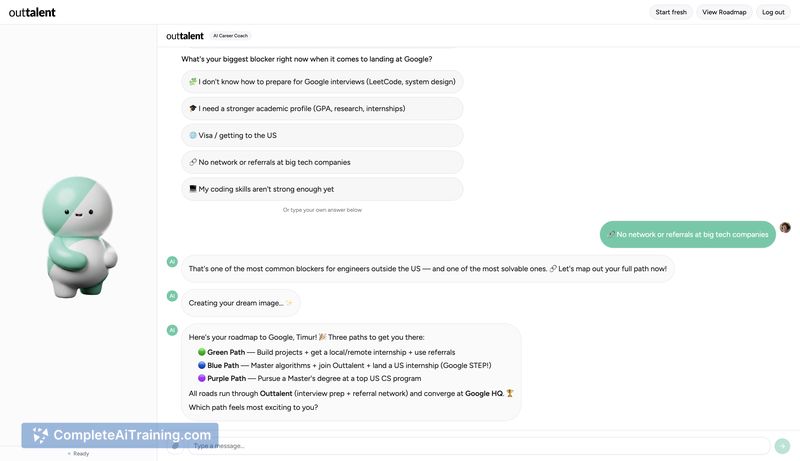This screenshot has width=800, height=461.
Task: Click the green send arrow button
Action: click(782, 446)
